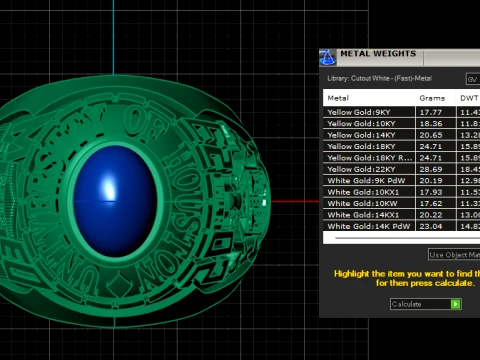Click the Metal Weights scale icon
Viewport: 480px width, 360px height.
[x=327, y=57]
